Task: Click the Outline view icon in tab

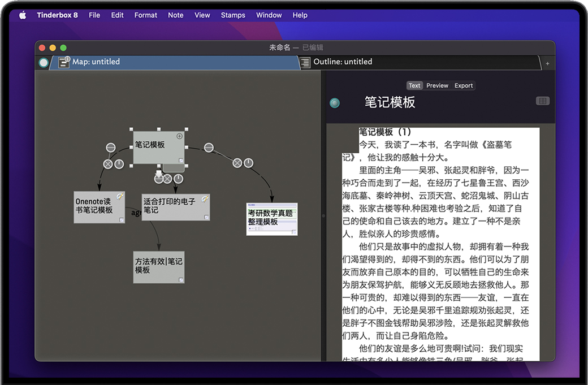Action: [305, 62]
